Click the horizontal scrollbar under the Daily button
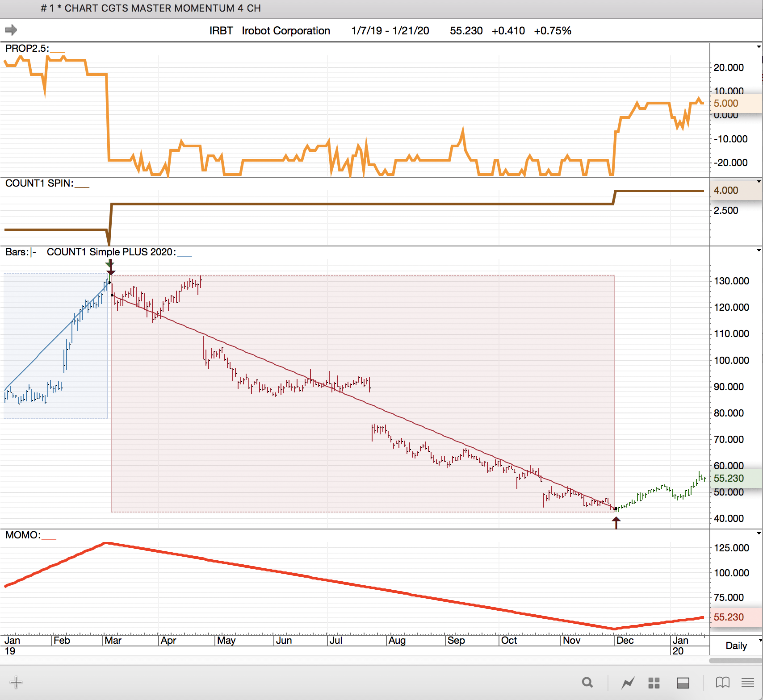This screenshot has width=763, height=700. (736, 660)
